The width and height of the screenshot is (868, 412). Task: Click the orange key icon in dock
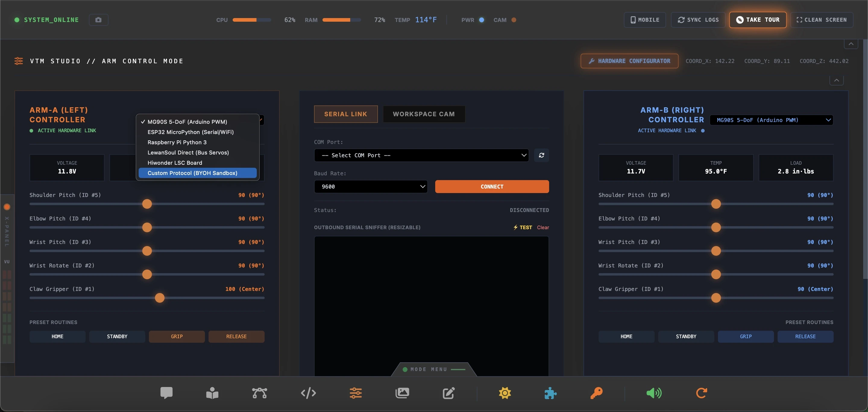coord(596,393)
